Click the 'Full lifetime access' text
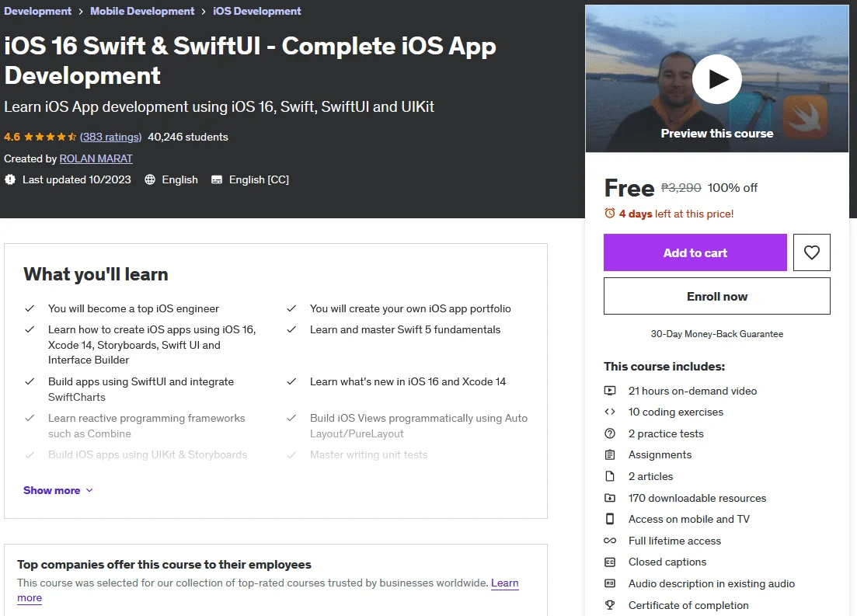This screenshot has width=857, height=616. click(674, 541)
